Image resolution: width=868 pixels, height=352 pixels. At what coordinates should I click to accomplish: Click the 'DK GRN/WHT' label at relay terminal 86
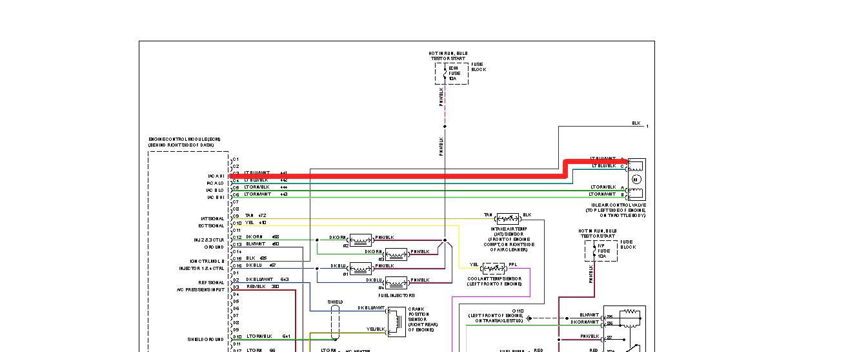[x=584, y=322]
